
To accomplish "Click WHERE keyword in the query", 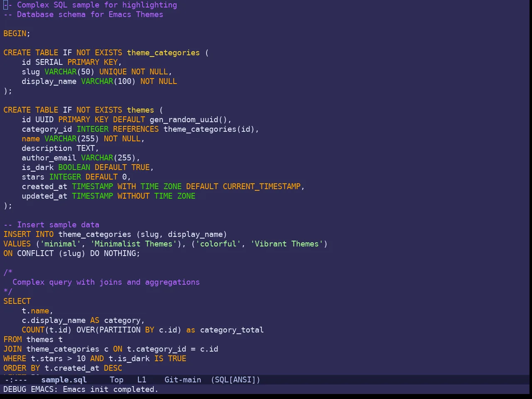I will tap(15, 359).
